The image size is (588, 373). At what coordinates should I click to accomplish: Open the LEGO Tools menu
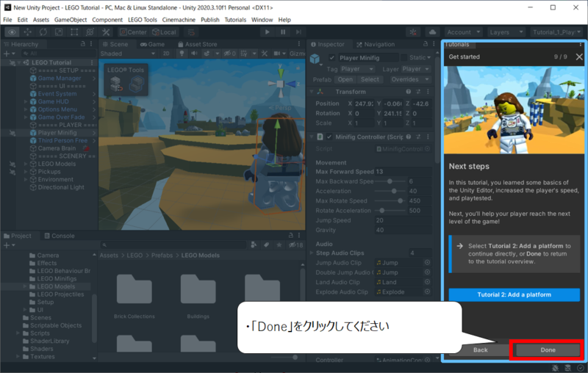click(x=143, y=20)
